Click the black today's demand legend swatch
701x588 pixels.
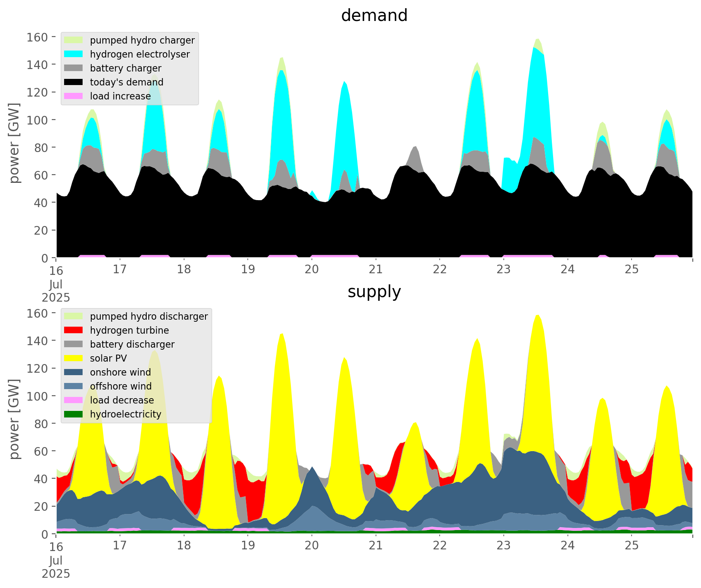(x=74, y=82)
